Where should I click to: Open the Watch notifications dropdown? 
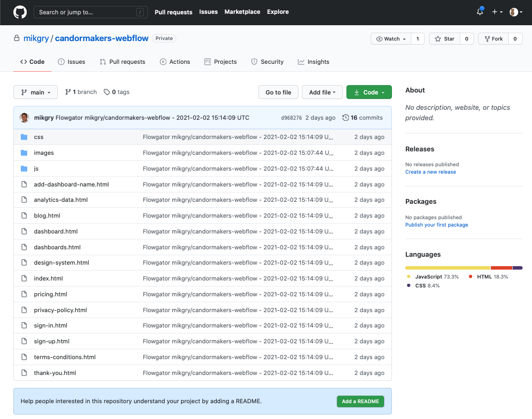pos(391,39)
